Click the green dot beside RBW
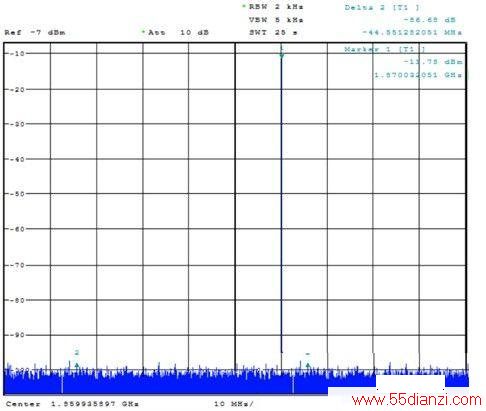Viewport: 486px width, 411px height. point(244,6)
